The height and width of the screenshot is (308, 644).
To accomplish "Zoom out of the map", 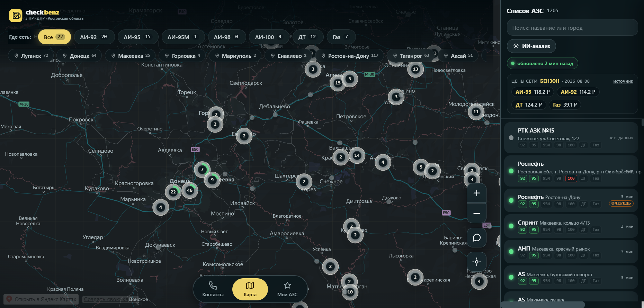I will (476, 213).
